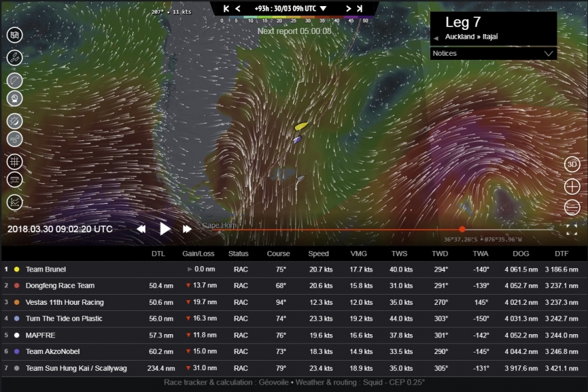The height and width of the screenshot is (392, 588).
Task: Click MAPFRE white color dot
Action: point(16,335)
